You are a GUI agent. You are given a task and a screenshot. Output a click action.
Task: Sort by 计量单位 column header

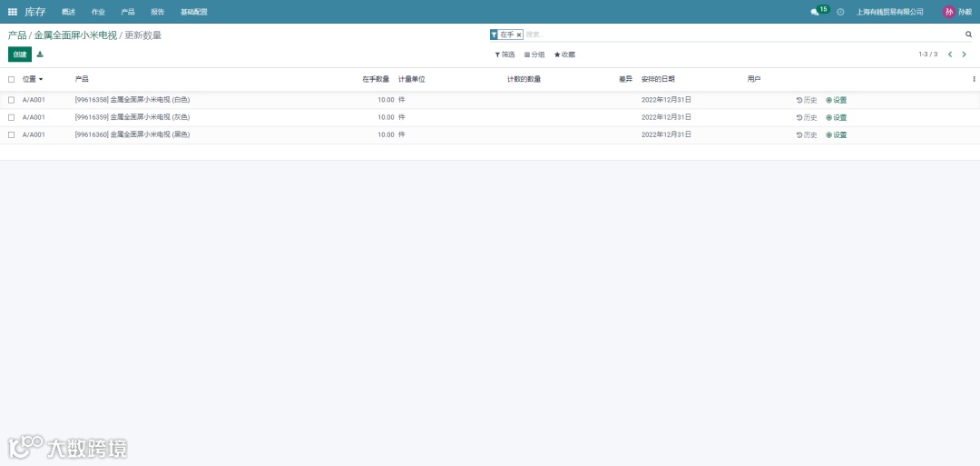(412, 79)
